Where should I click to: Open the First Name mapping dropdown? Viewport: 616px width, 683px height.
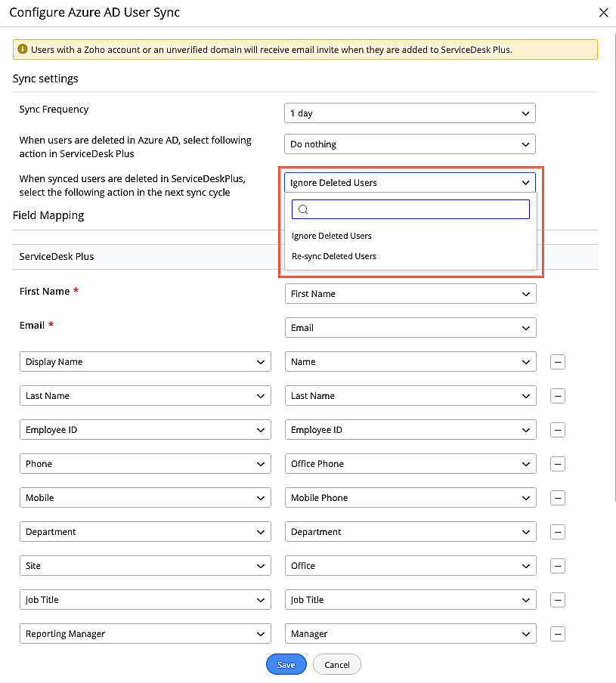(410, 294)
